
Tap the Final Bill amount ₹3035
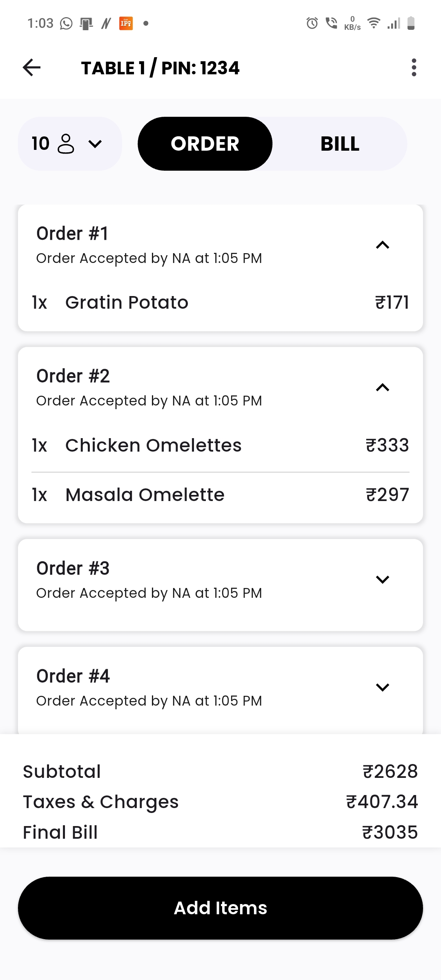pyautogui.click(x=390, y=832)
